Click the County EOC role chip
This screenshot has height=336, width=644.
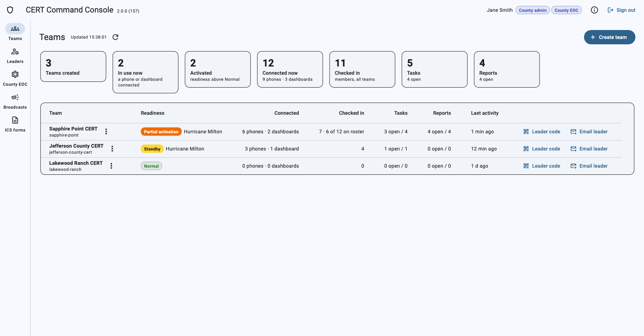point(566,10)
